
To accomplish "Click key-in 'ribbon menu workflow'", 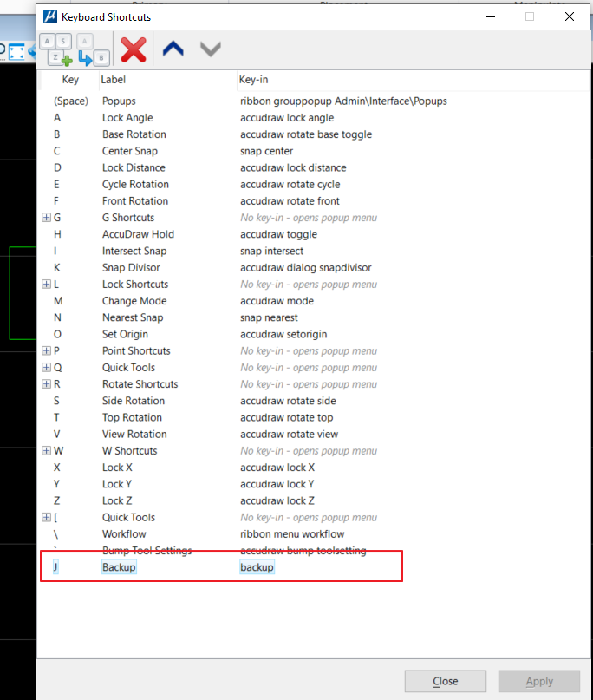I will [292, 534].
